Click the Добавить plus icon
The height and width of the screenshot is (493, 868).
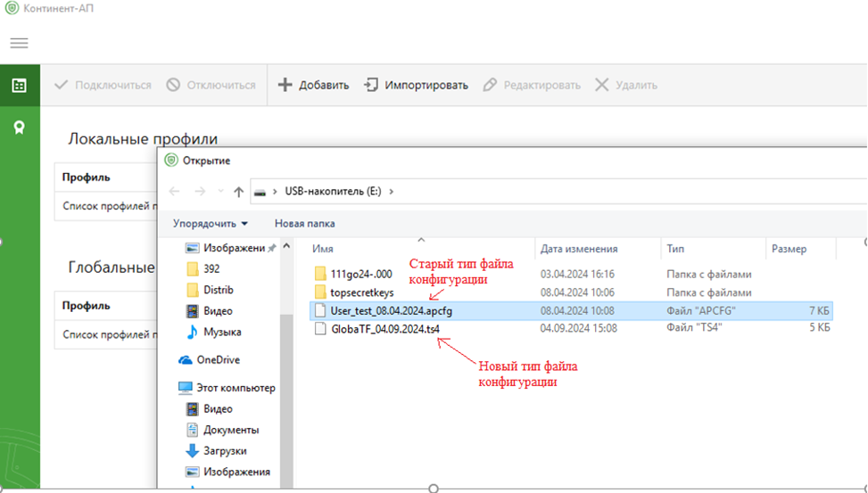285,85
